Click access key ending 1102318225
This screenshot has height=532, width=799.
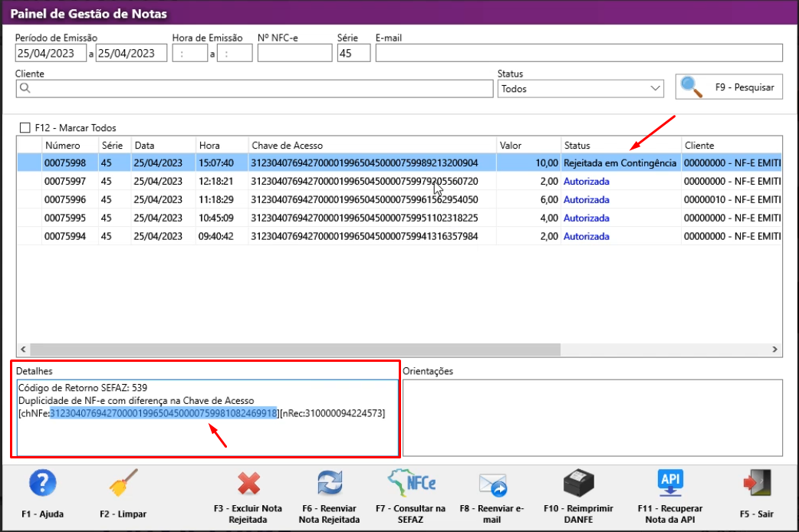click(364, 218)
